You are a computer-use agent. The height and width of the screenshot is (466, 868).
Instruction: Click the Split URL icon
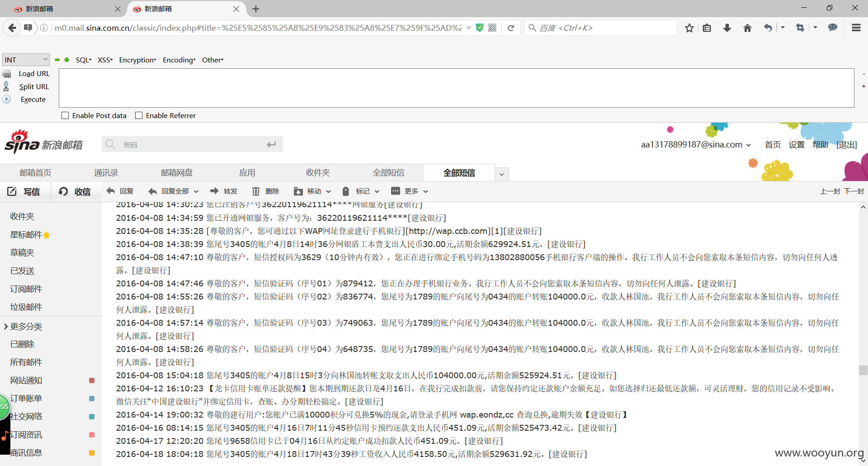6,86
